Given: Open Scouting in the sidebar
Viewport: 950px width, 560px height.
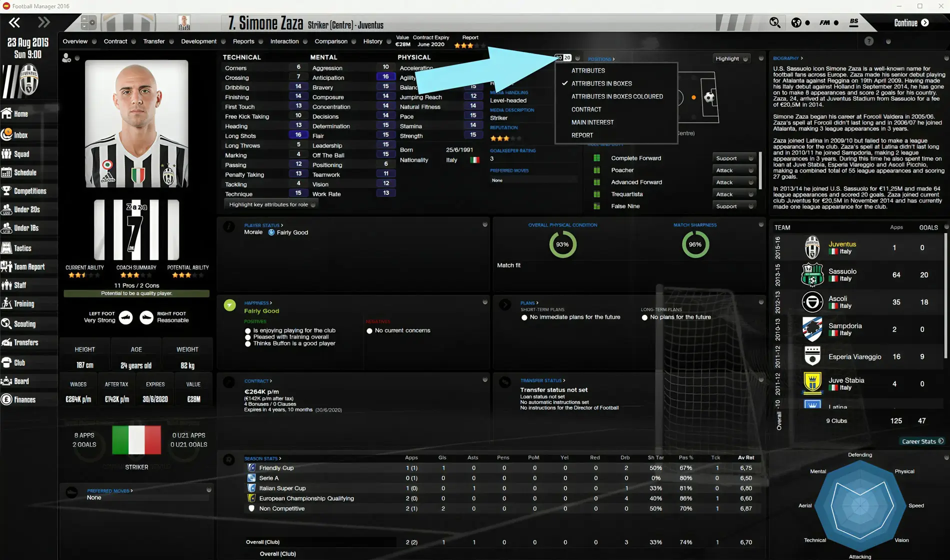Looking at the screenshot, I should [x=29, y=324].
